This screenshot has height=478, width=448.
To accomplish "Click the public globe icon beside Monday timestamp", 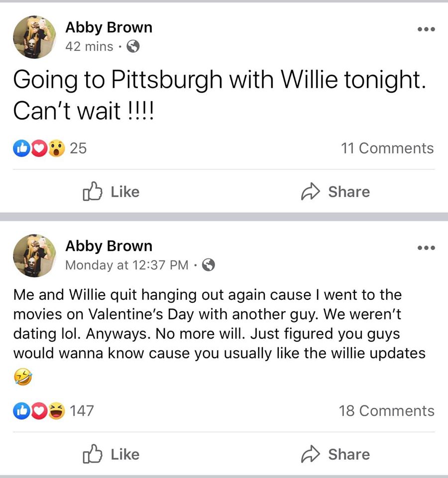I will point(209,264).
